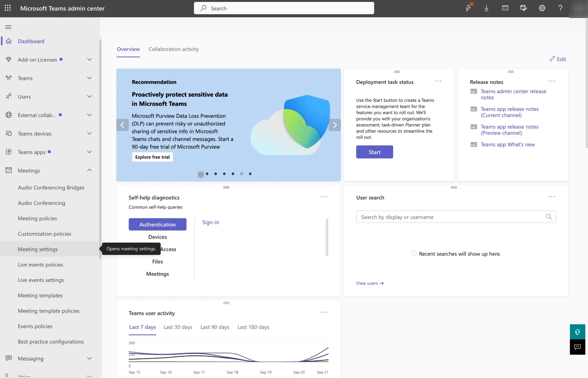This screenshot has width=588, height=378.
Task: Click the Start deployment button
Action: [374, 152]
